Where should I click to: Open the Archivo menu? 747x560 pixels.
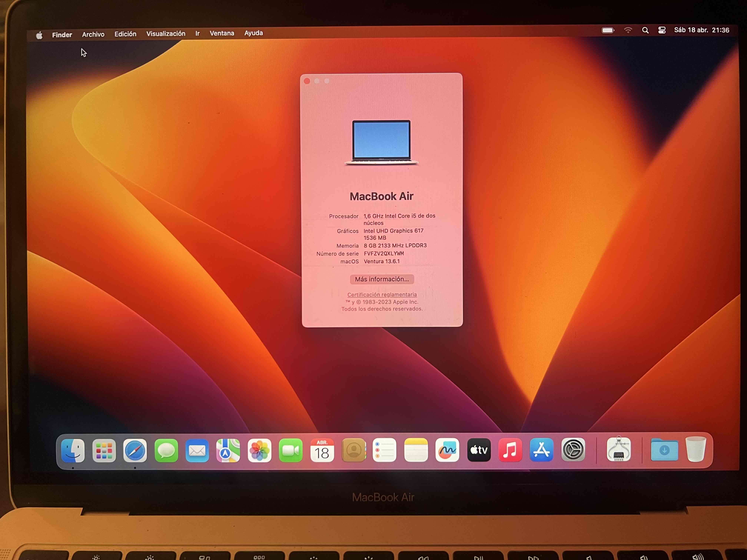tap(93, 33)
